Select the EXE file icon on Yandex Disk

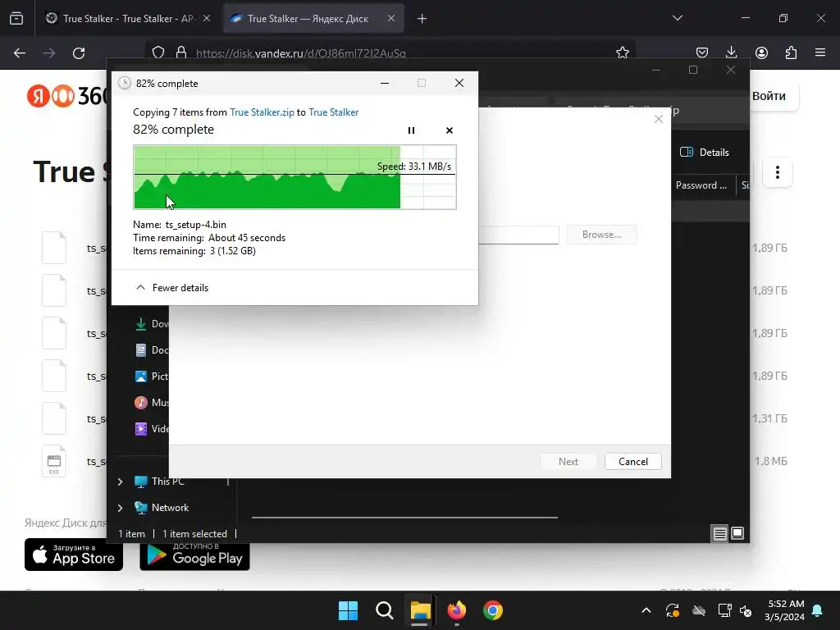(54, 461)
